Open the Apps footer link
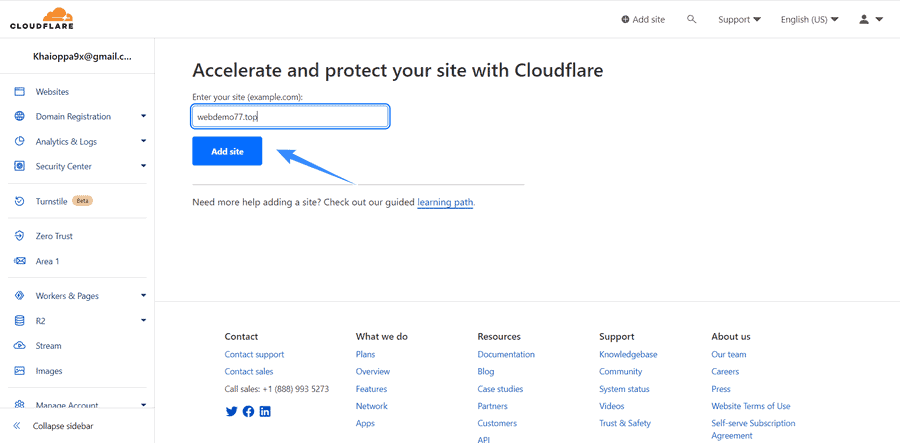900x443 pixels. 365,423
